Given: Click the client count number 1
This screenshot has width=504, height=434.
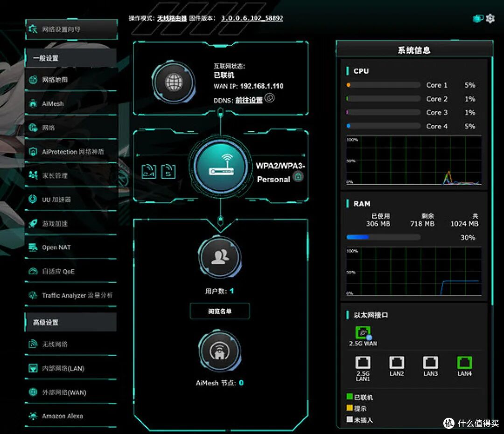Looking at the screenshot, I should point(232,291).
